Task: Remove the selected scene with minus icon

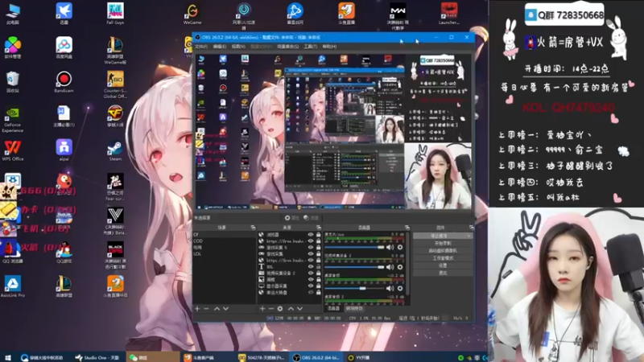Action: (x=206, y=309)
